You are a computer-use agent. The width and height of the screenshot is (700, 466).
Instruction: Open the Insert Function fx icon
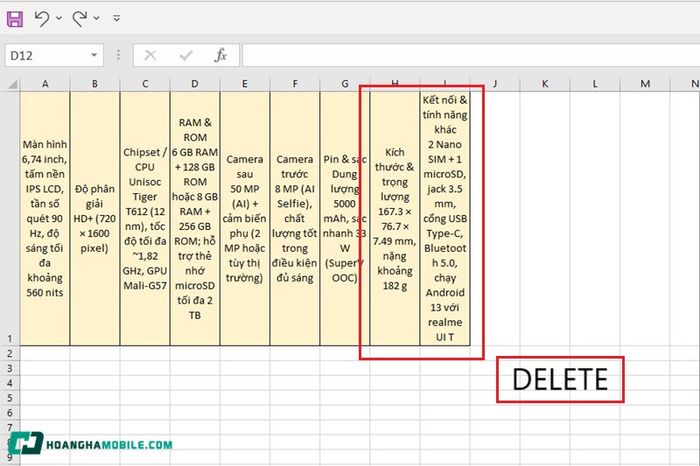click(x=221, y=55)
